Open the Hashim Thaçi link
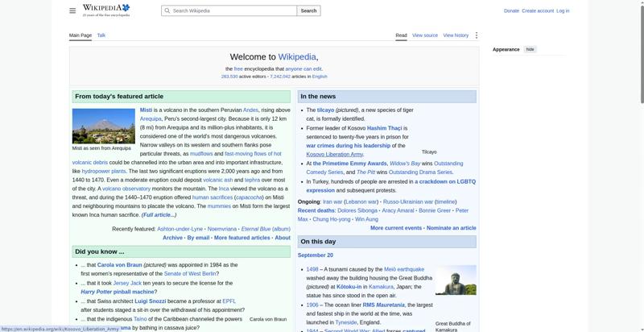The height and width of the screenshot is (332, 644). (385, 128)
